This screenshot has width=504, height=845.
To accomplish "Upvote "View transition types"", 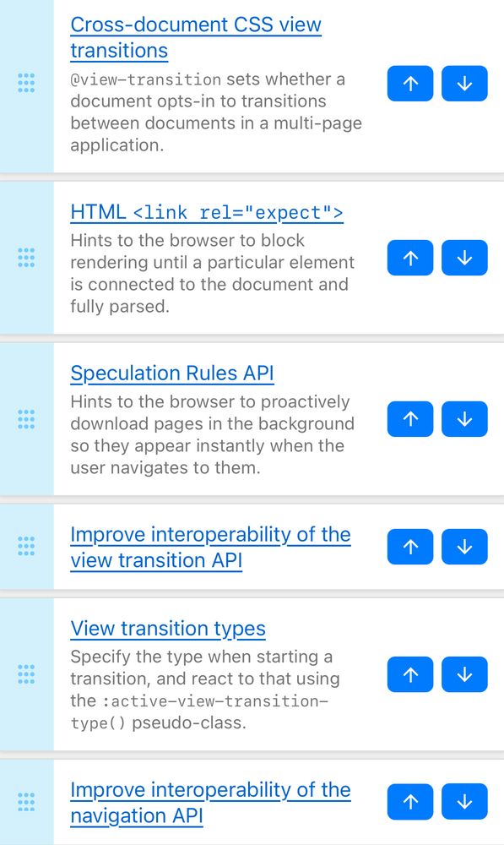I will 409,674.
